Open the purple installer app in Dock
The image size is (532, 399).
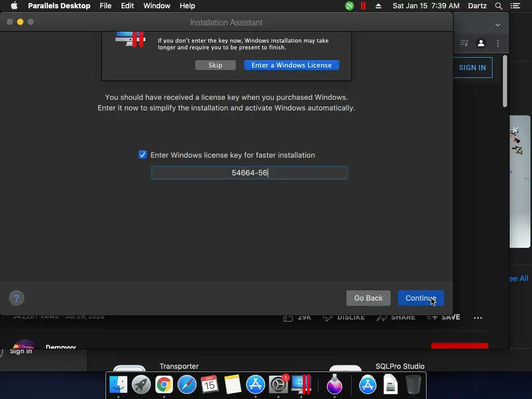coord(334,385)
